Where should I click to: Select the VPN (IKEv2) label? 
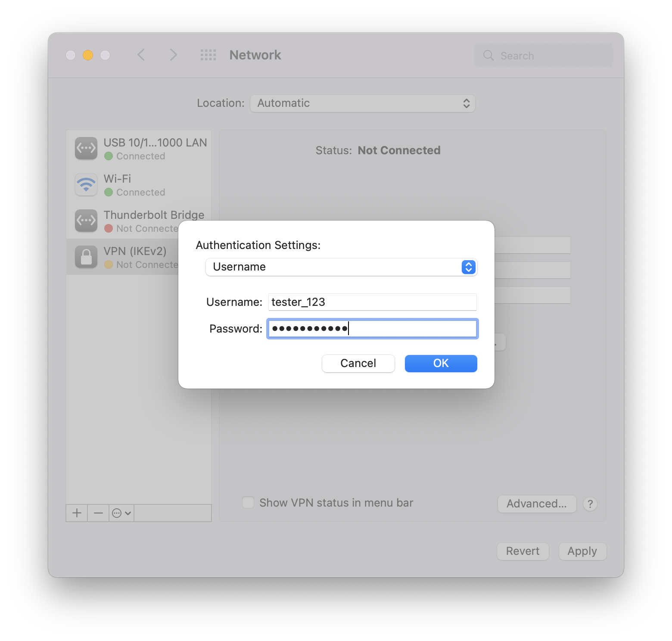tap(135, 251)
